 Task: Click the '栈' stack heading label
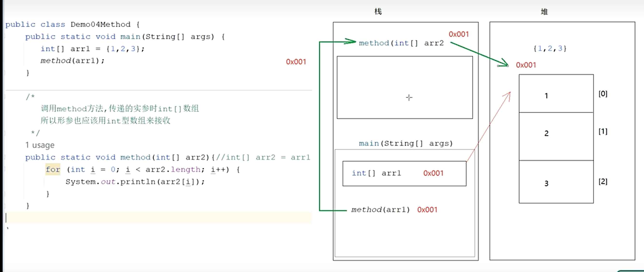tap(378, 12)
